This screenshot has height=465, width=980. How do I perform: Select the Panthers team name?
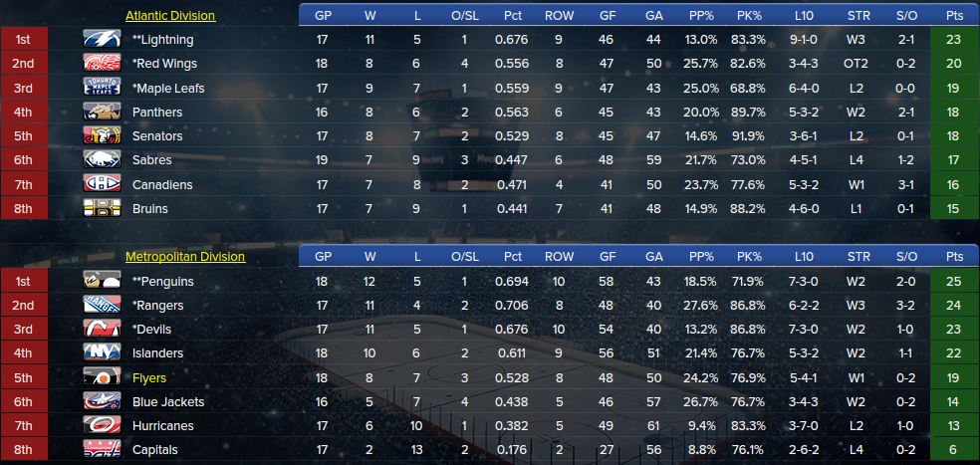[x=156, y=113]
